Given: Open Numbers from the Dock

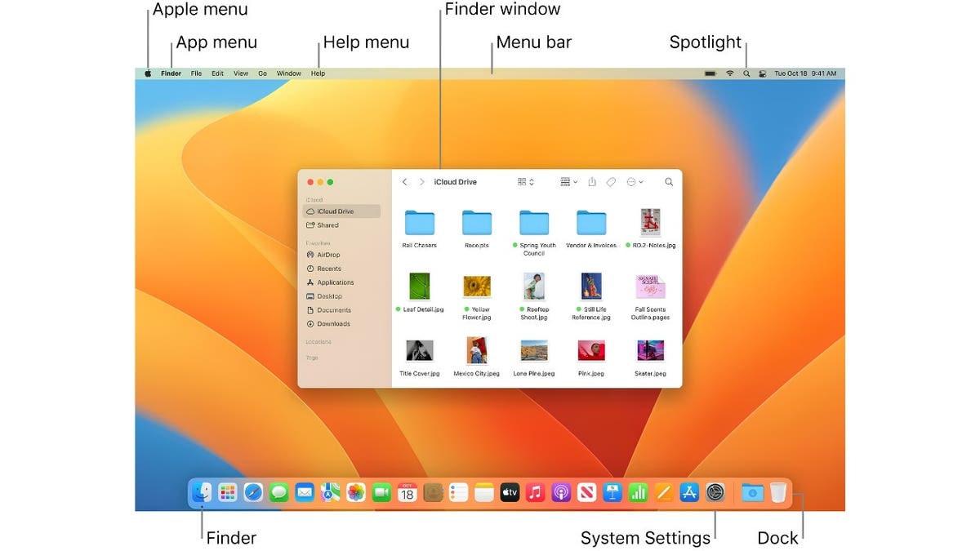Looking at the screenshot, I should [638, 492].
